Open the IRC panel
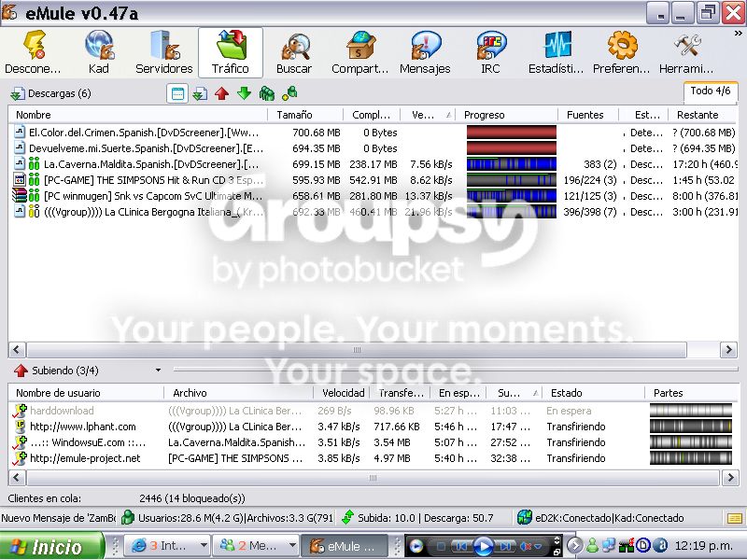The width and height of the screenshot is (747, 560). click(491, 52)
